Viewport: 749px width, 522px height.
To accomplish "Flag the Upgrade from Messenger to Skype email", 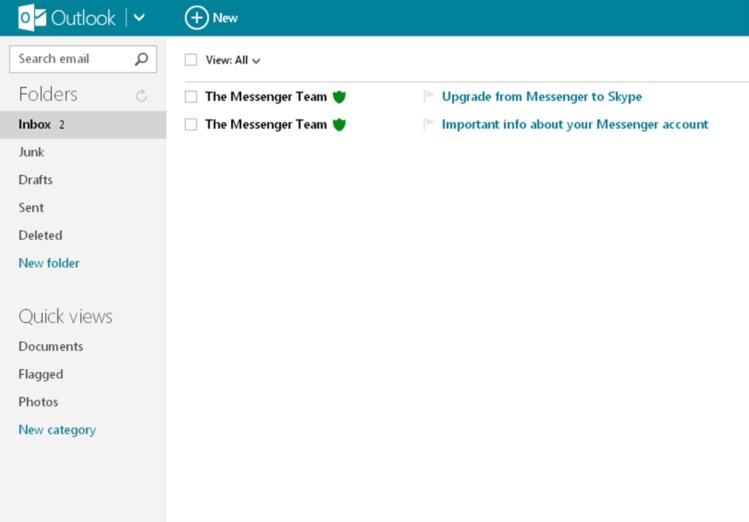I will coord(428,97).
